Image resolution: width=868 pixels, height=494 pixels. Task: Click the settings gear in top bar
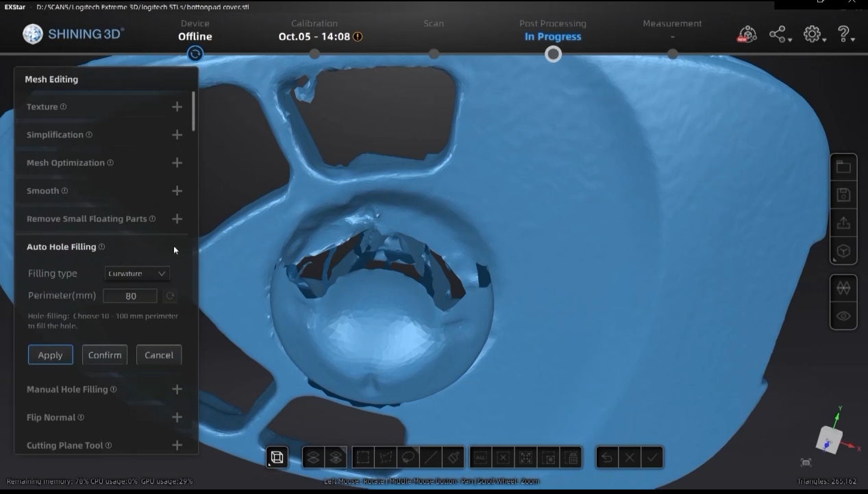(813, 33)
